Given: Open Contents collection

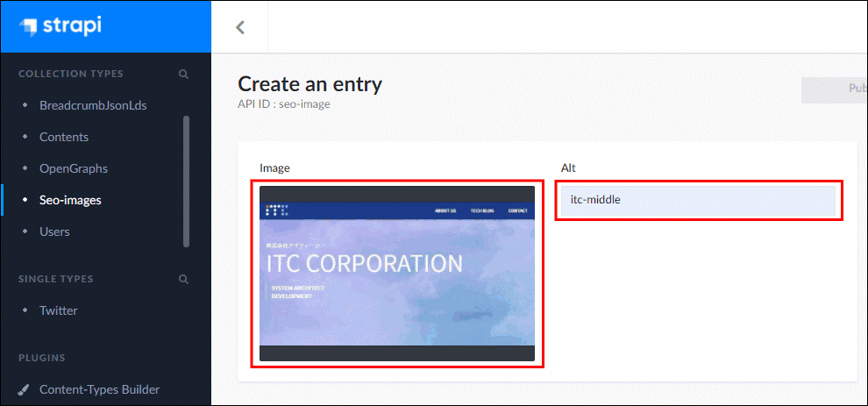Looking at the screenshot, I should coord(64,137).
